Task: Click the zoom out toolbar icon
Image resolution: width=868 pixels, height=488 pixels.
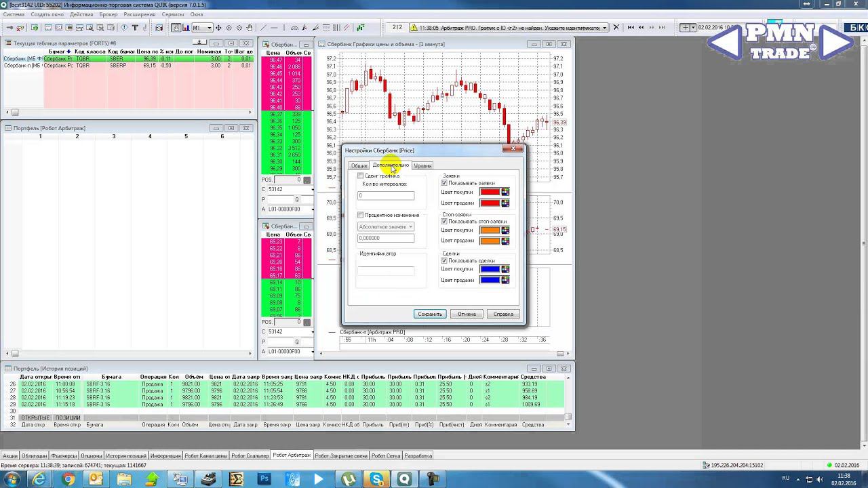Action: [x=239, y=28]
